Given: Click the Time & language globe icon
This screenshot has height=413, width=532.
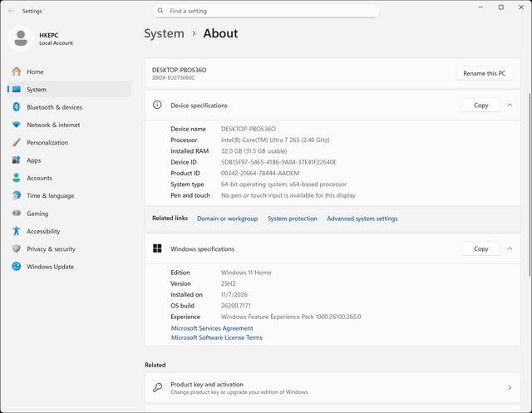Looking at the screenshot, I should tap(17, 195).
